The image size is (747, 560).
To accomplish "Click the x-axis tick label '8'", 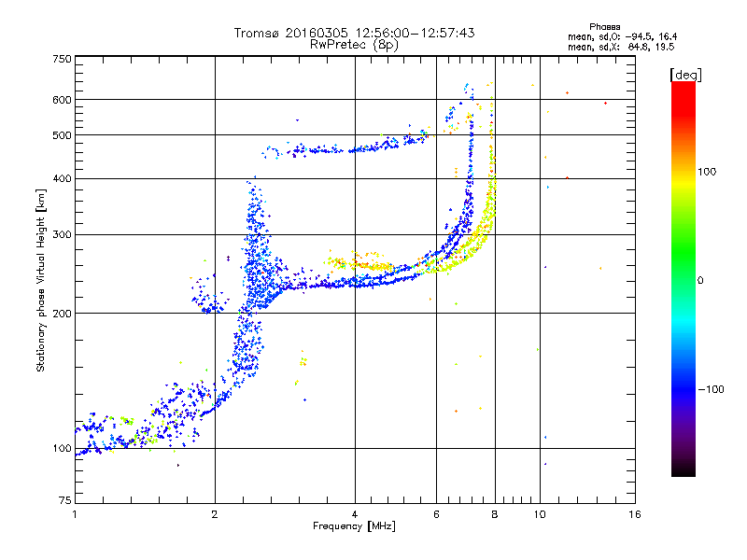I will 495,514.
